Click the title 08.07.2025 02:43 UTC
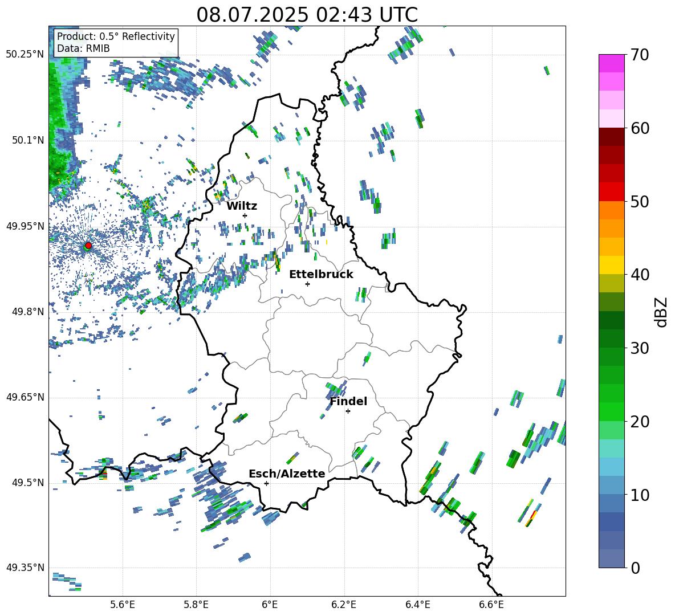The width and height of the screenshot is (675, 616). pyautogui.click(x=307, y=15)
